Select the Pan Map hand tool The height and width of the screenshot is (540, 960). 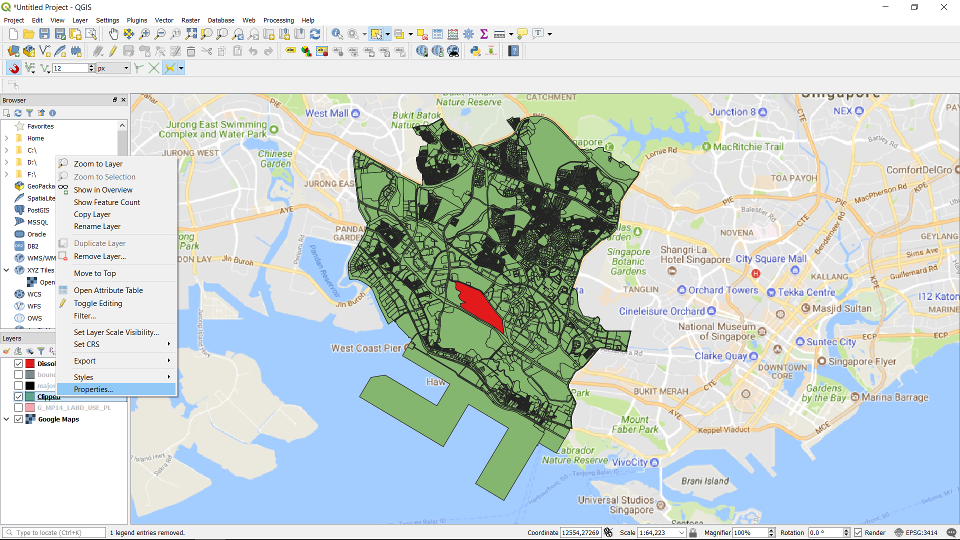[113, 34]
